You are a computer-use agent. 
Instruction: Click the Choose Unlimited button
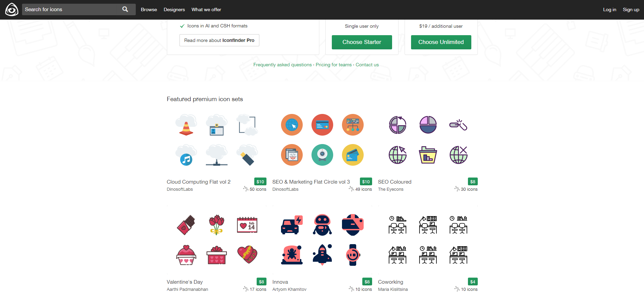pos(441,42)
